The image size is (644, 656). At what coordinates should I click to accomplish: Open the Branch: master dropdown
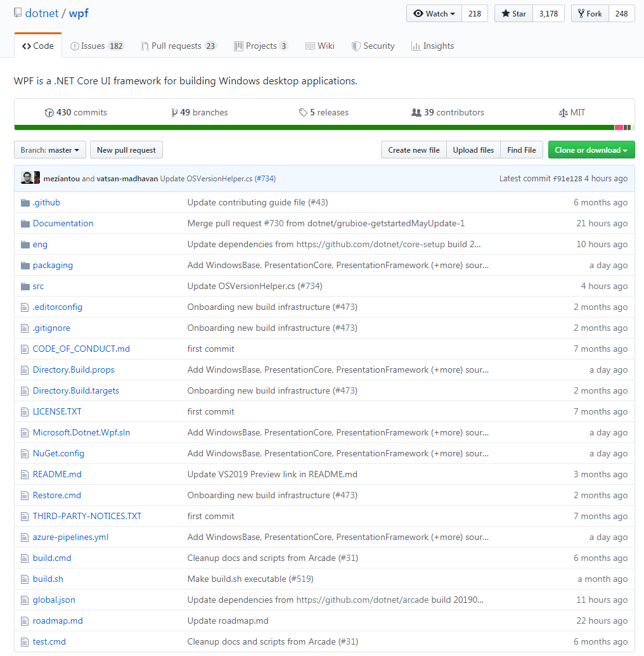[50, 150]
